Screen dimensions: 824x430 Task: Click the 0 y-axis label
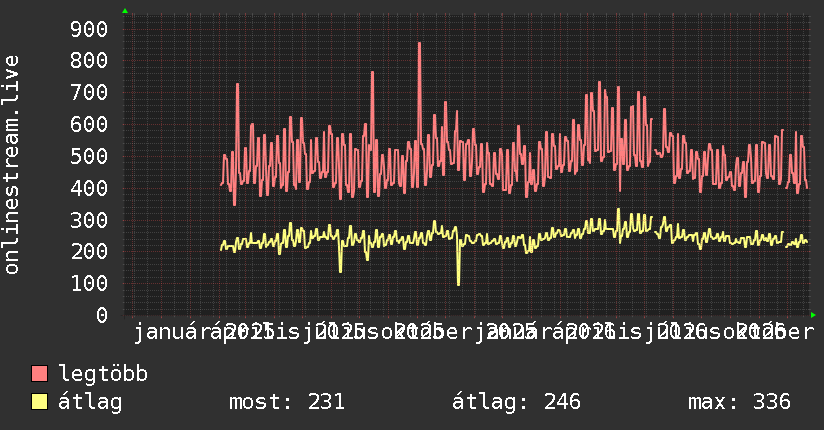coord(102,315)
